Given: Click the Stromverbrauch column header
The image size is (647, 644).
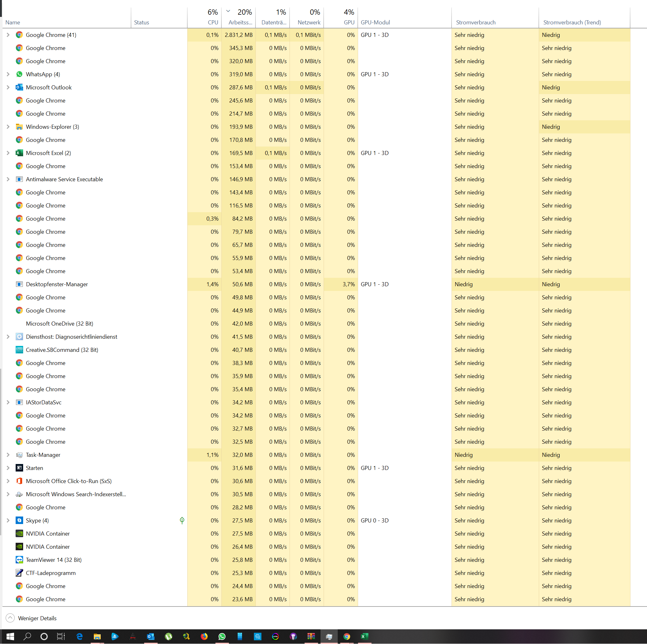Looking at the screenshot, I should [x=495, y=17].
